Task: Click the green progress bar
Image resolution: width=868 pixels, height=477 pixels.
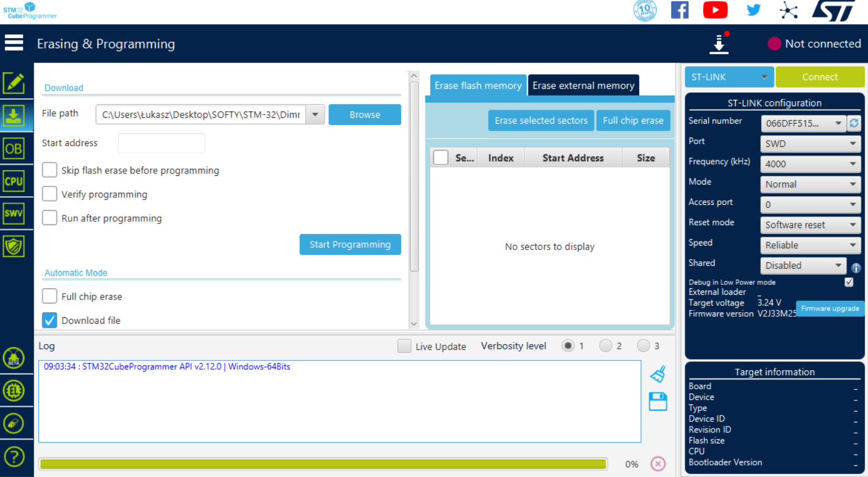Action: (x=323, y=464)
